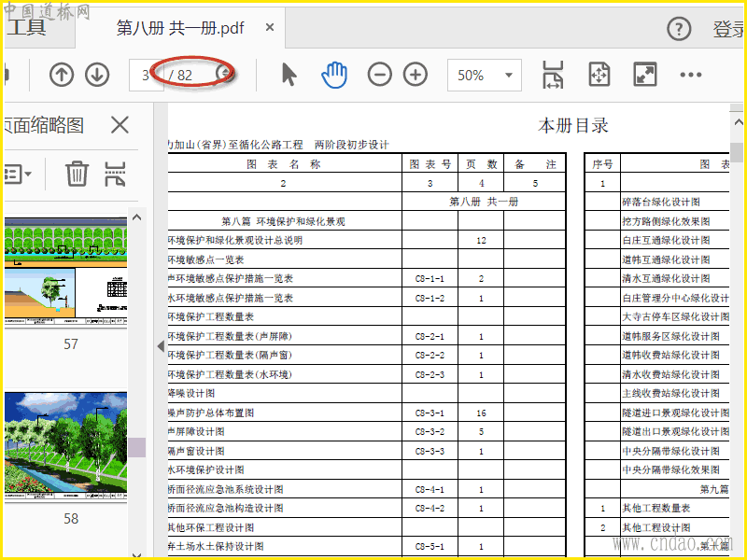Click 道帏服务区绿化设计图 entry
The image size is (747, 560).
[x=670, y=336]
